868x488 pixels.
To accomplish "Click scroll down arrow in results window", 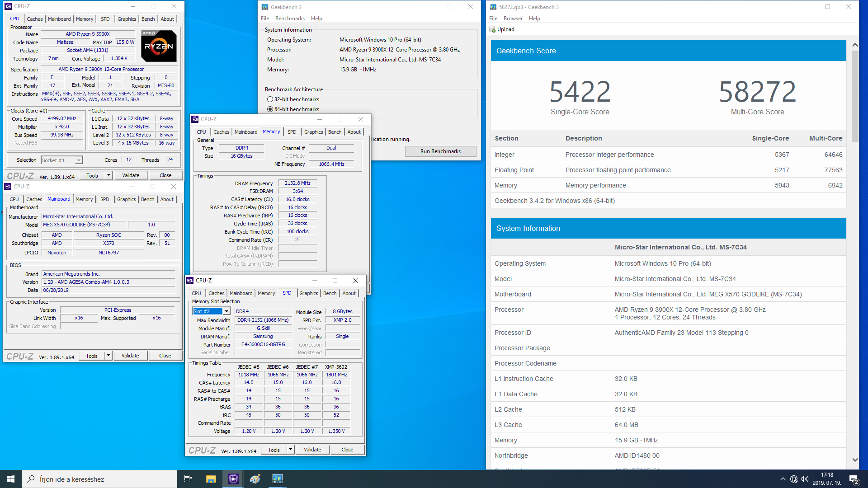I will [x=854, y=460].
